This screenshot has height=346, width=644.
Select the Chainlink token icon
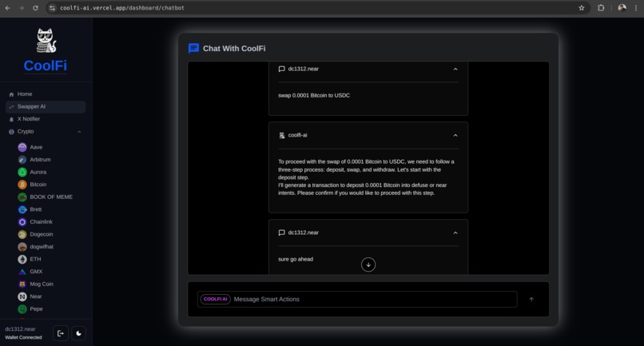22,222
